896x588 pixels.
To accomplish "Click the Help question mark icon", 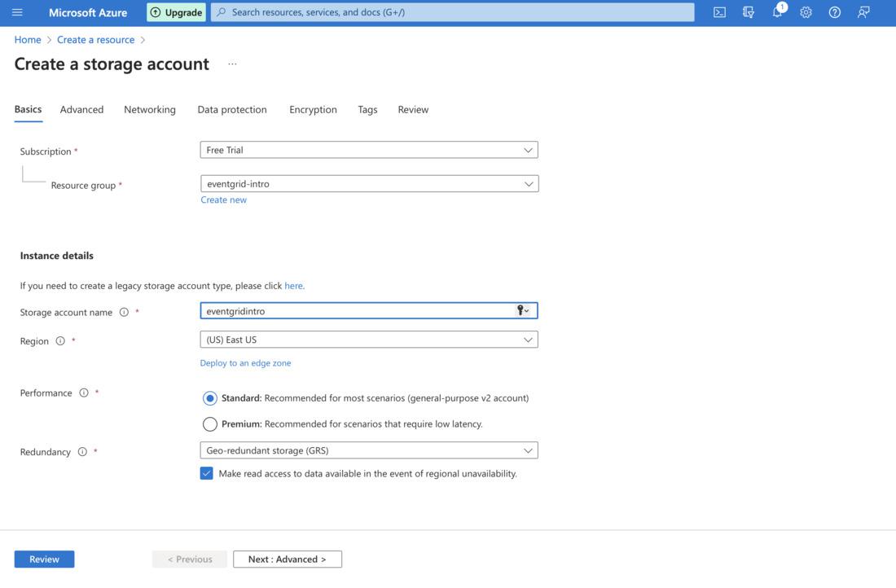I will [834, 12].
